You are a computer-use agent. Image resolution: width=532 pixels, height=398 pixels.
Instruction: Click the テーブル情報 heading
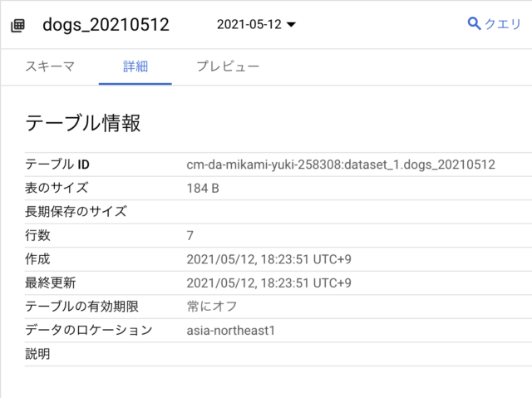[x=83, y=122]
